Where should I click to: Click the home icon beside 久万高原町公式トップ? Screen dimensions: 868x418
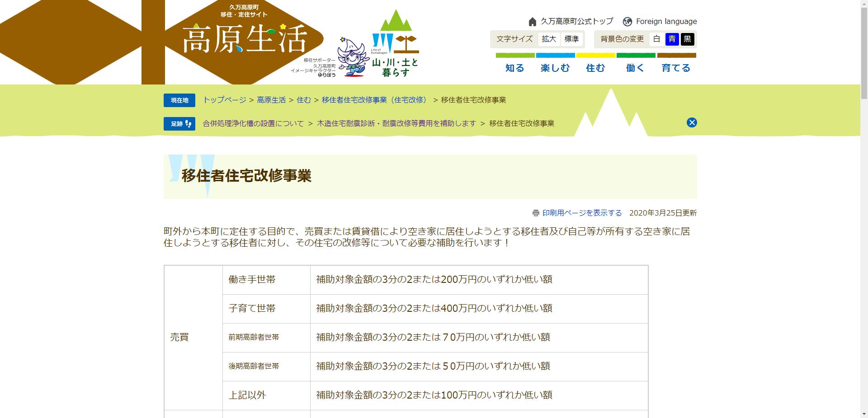pyautogui.click(x=532, y=21)
